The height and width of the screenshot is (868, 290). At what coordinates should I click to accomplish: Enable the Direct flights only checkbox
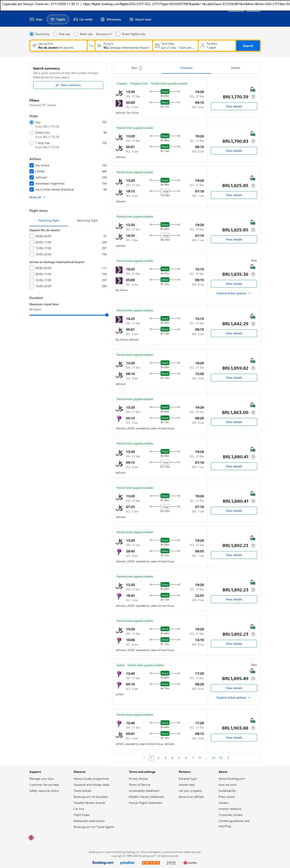click(118, 34)
